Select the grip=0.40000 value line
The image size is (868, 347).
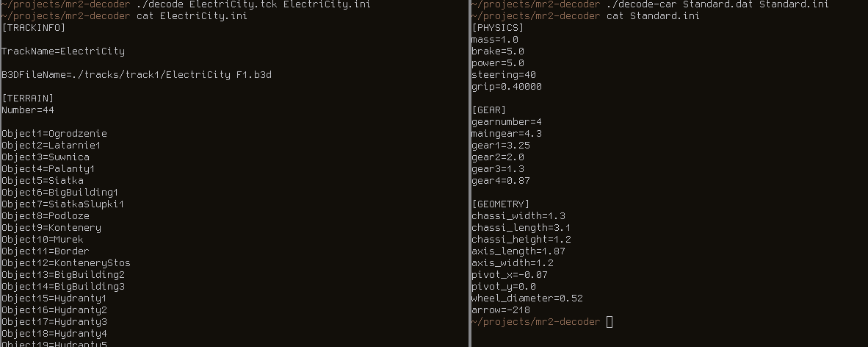(507, 87)
